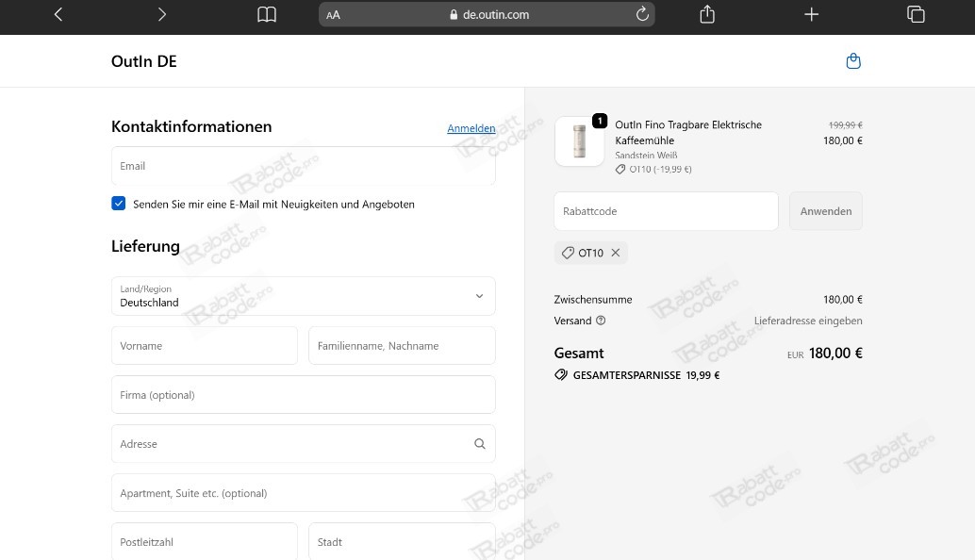Click the de.outin.com address bar

[x=487, y=14]
